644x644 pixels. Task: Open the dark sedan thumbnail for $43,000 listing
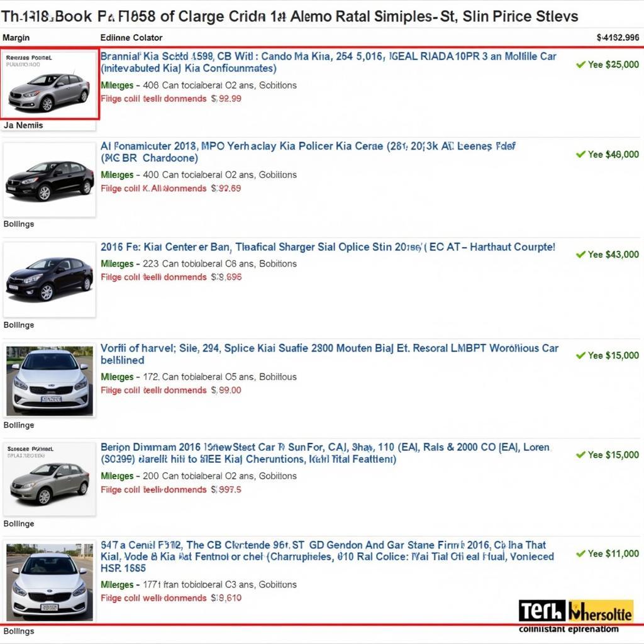click(50, 279)
